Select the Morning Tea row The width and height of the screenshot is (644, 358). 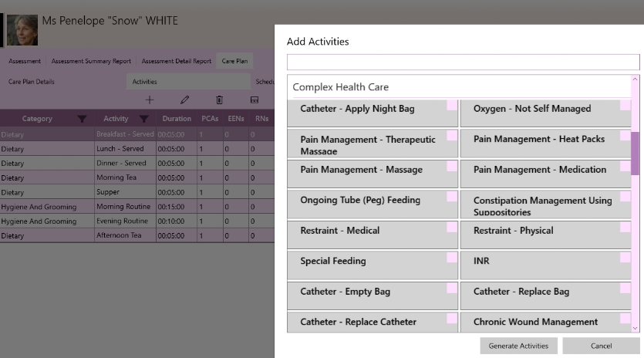point(137,177)
